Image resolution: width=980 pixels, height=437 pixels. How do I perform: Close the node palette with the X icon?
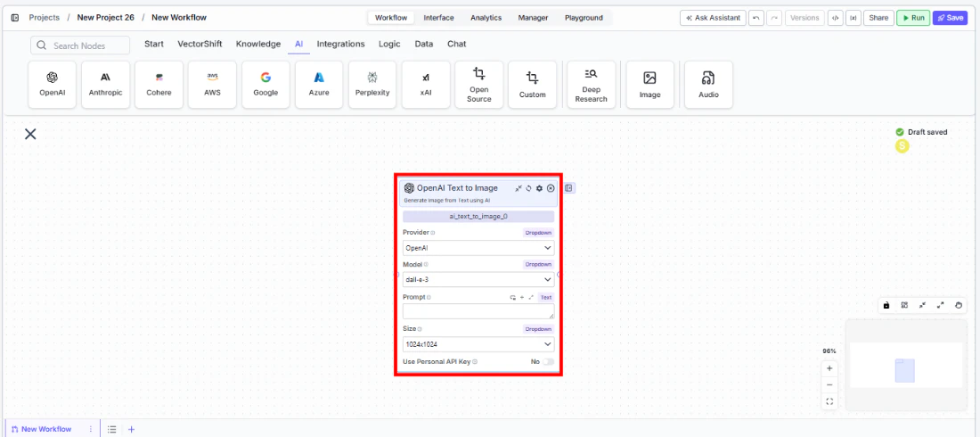click(x=30, y=134)
